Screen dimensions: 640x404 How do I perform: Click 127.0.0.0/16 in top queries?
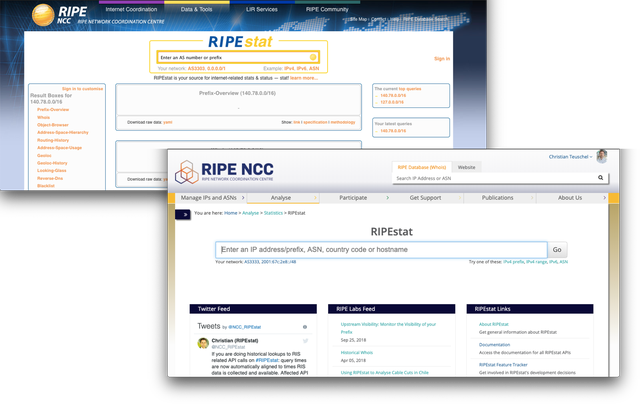pyautogui.click(x=392, y=102)
